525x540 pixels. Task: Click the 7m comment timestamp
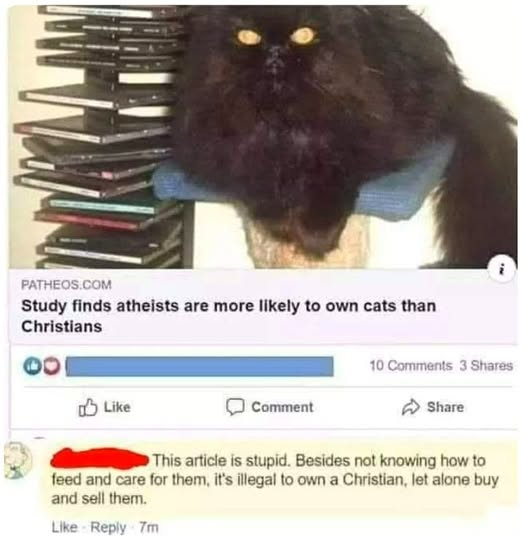148,527
